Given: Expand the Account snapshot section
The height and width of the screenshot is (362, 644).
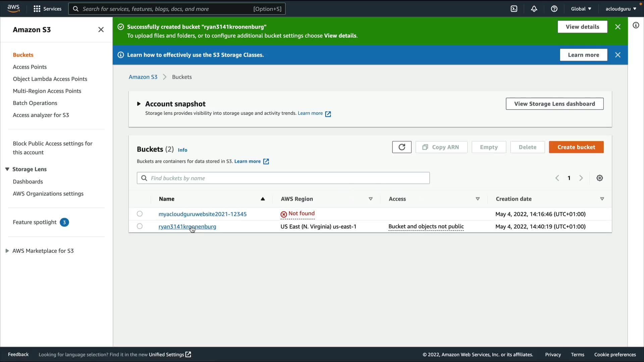Looking at the screenshot, I should (x=139, y=104).
